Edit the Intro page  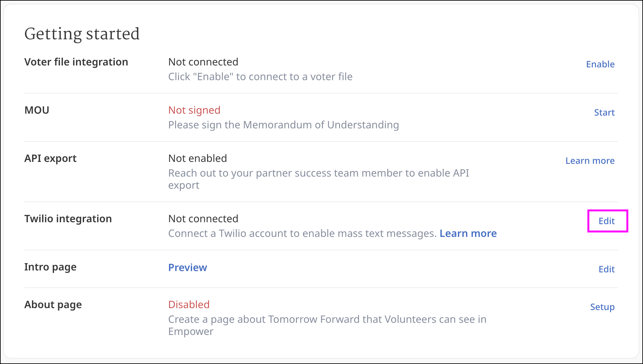point(606,269)
